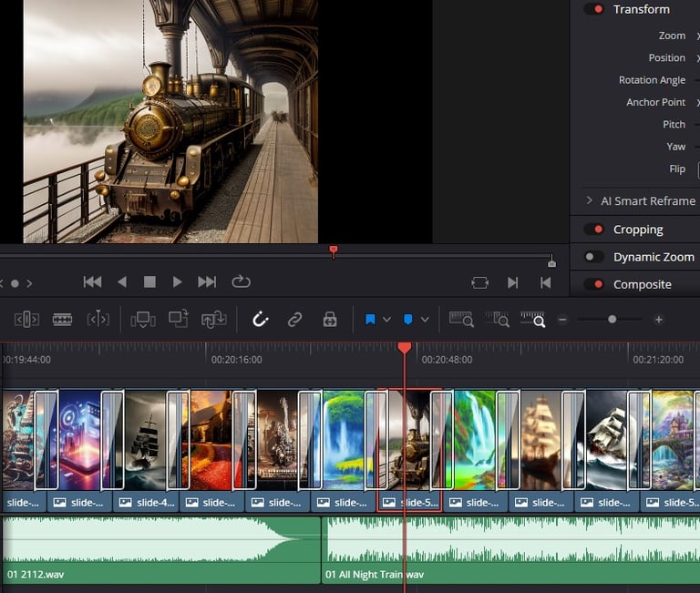Click the Overwrite Clip icon
700x593 pixels.
click(179, 320)
